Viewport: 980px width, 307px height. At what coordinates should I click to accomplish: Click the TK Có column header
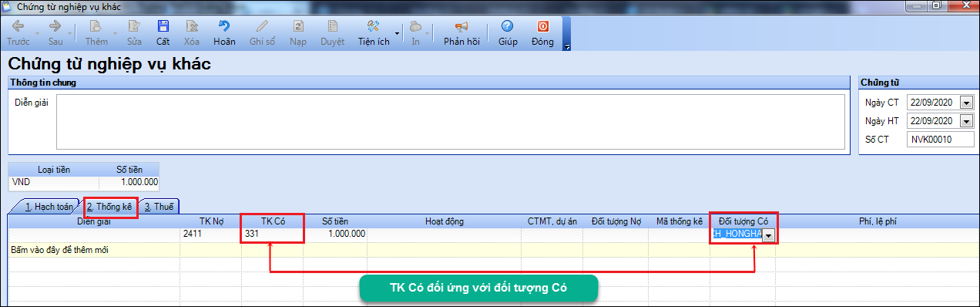272,221
